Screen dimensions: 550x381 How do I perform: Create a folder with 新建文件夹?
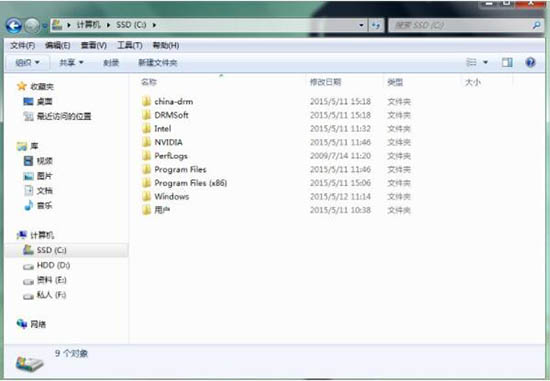157,63
